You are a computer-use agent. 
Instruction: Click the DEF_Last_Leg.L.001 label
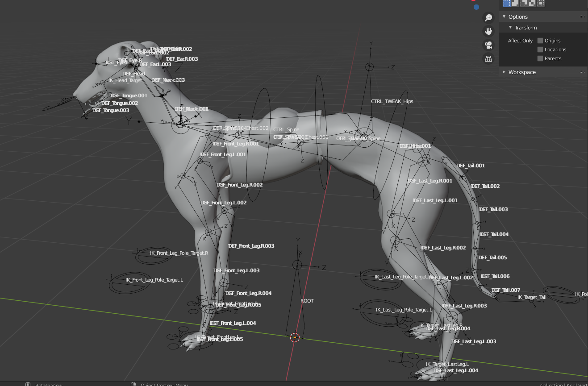click(x=435, y=200)
